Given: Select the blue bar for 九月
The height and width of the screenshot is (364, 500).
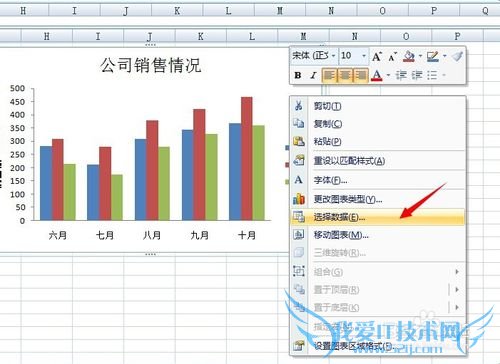Looking at the screenshot, I should (188, 175).
